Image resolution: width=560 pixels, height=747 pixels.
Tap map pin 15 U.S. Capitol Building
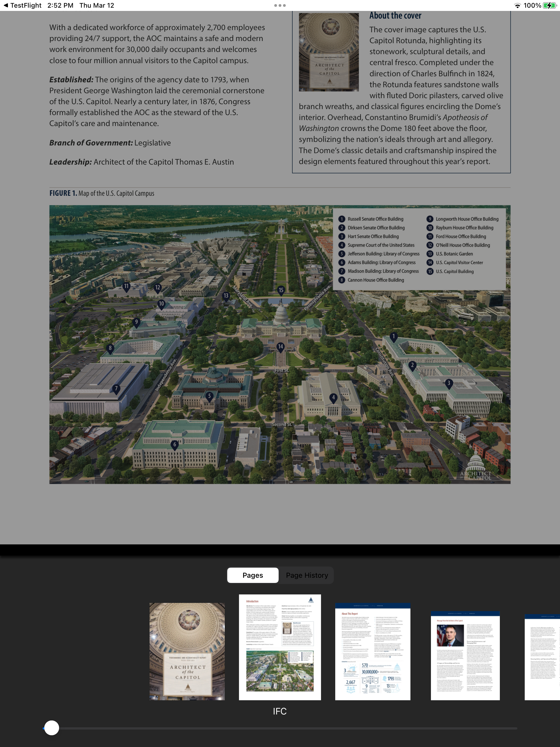(281, 291)
